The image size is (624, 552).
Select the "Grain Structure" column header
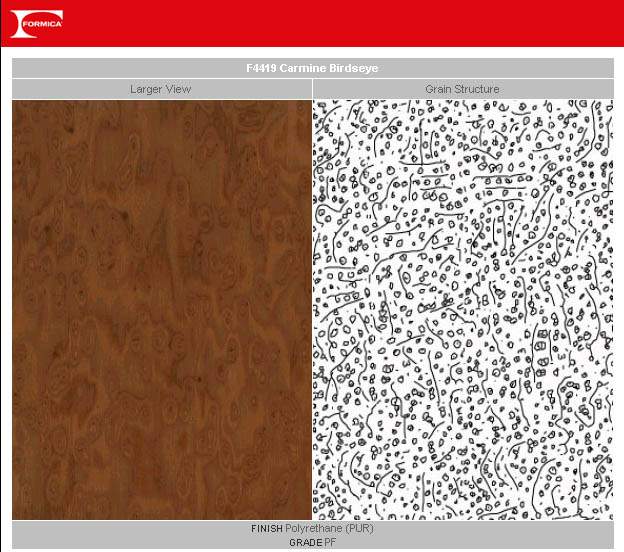(x=462, y=89)
